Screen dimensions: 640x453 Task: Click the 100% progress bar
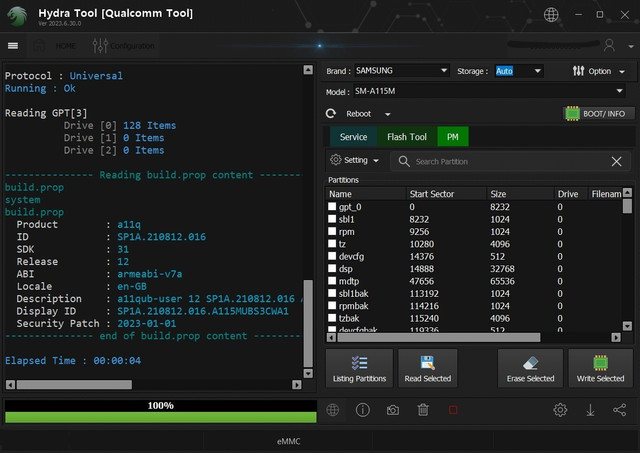(160, 411)
